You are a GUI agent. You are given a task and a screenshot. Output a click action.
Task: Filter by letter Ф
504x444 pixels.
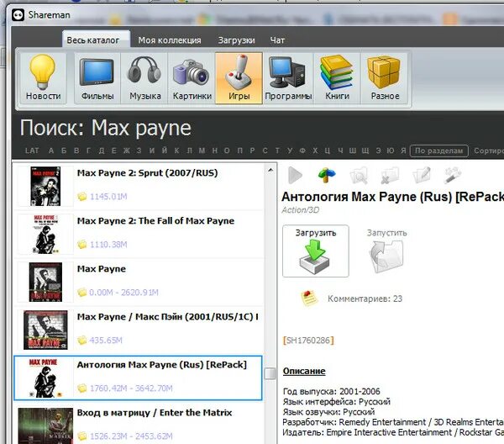pyautogui.click(x=302, y=151)
